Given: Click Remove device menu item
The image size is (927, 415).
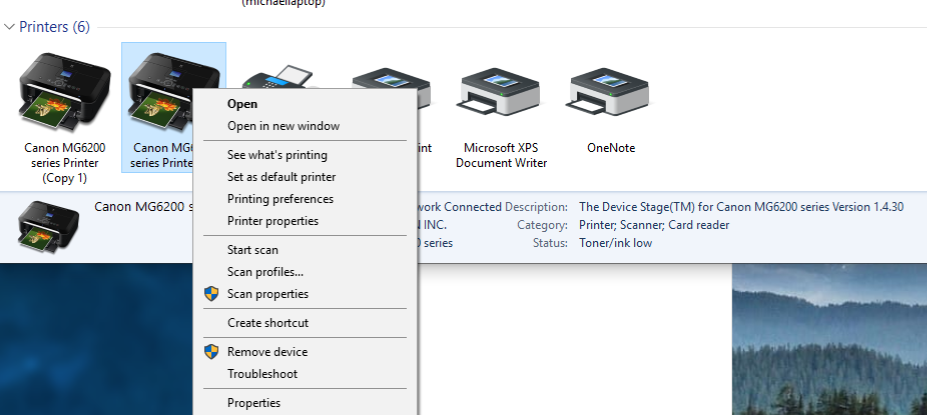Looking at the screenshot, I should pos(305,352).
